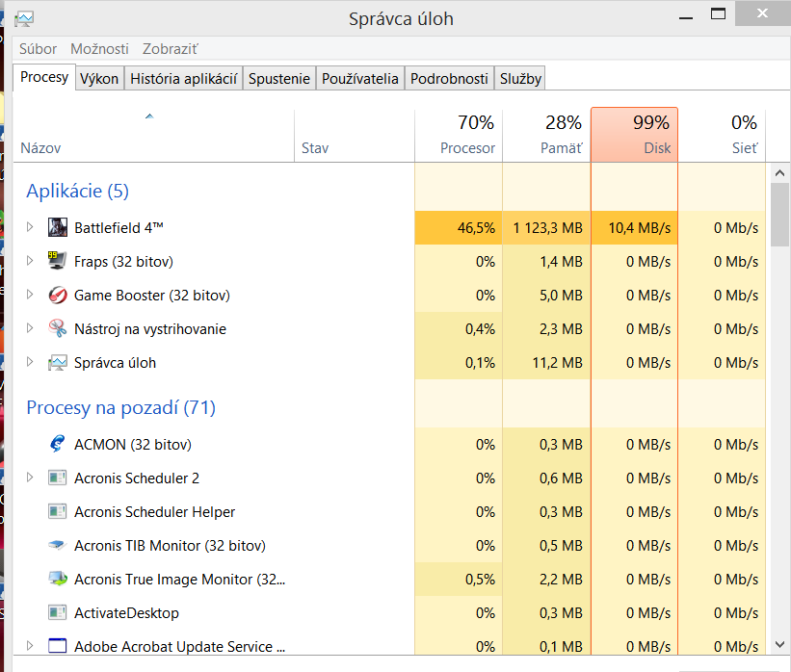Select the ActivateDesktop process
Image resolution: width=791 pixels, height=672 pixels.
point(389,613)
